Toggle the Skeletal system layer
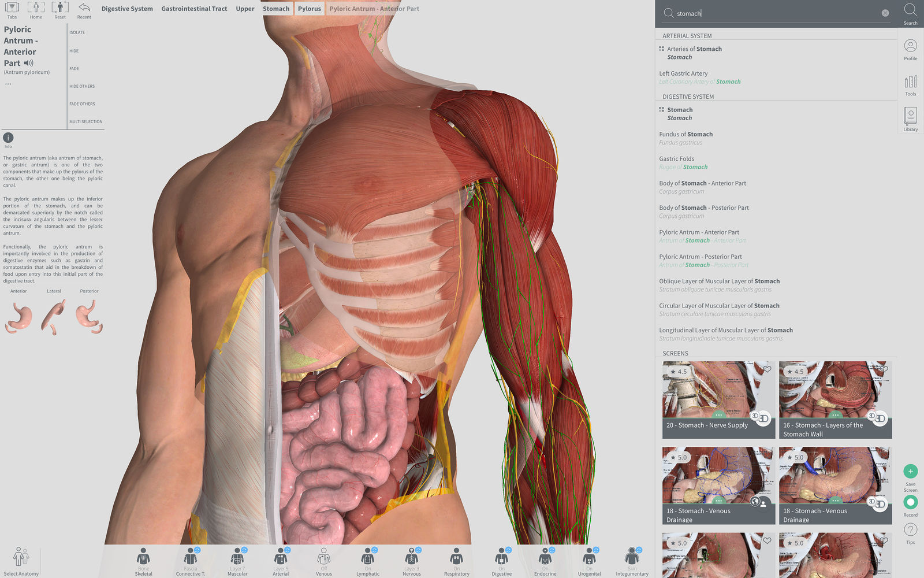 coord(143,560)
